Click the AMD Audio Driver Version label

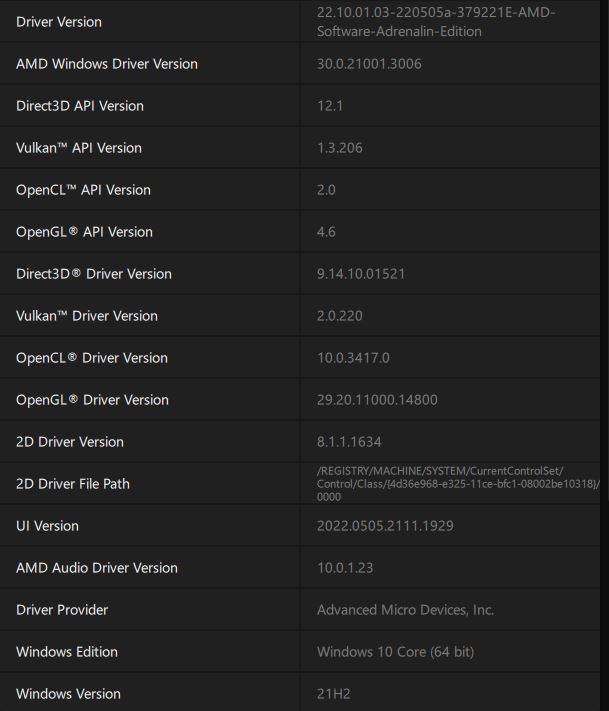pyautogui.click(x=97, y=568)
